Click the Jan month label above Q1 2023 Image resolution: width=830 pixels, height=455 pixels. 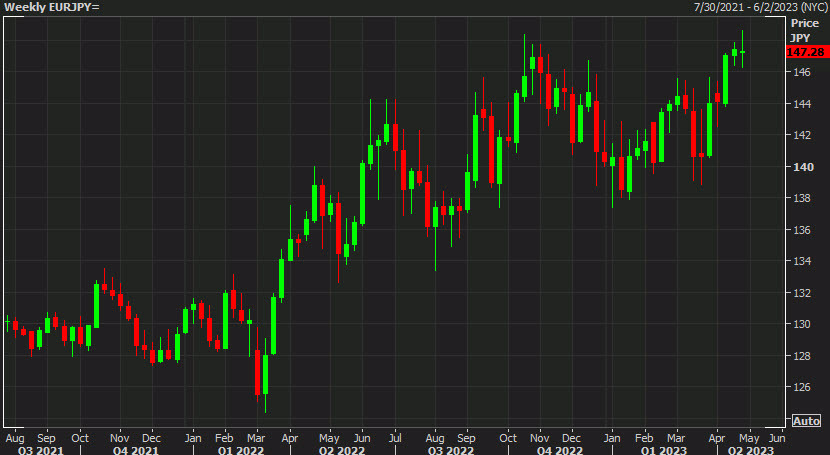pyautogui.click(x=612, y=438)
